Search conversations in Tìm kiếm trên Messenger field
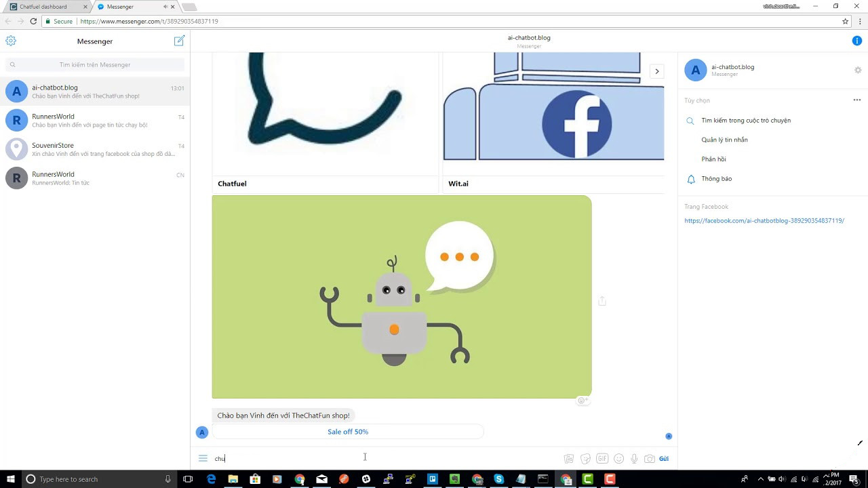 pyautogui.click(x=95, y=64)
